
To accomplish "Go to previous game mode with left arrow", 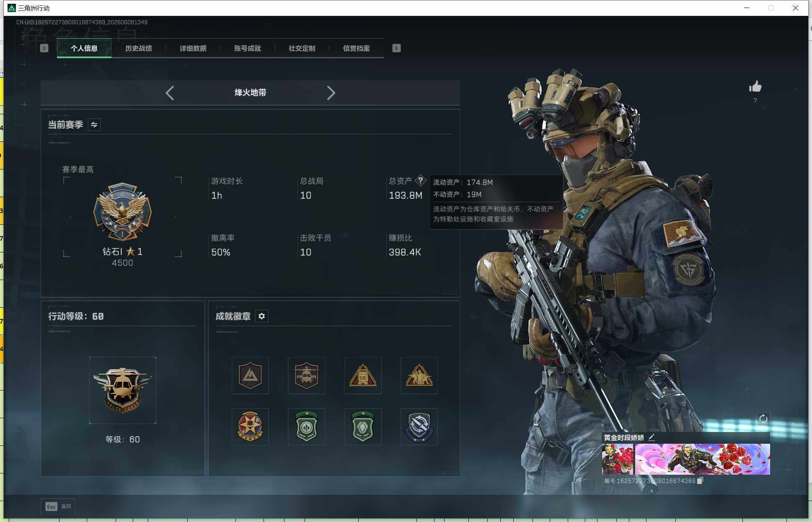I will pos(170,93).
